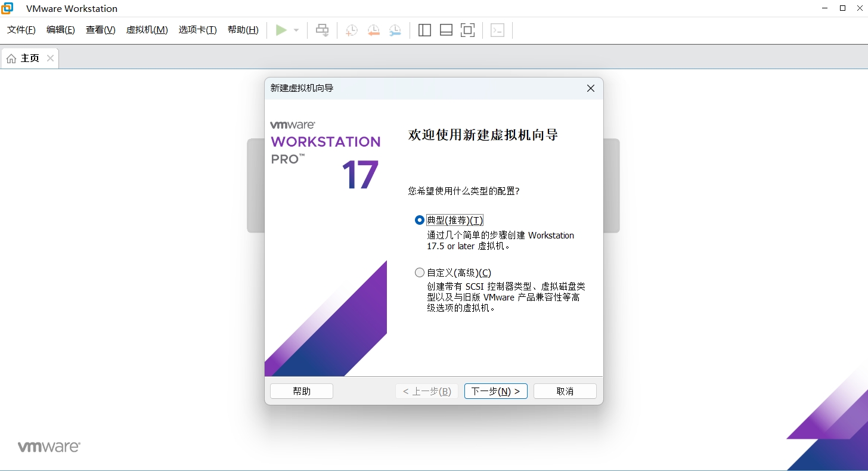The width and height of the screenshot is (868, 471).
Task: Enter full screen mode icon
Action: (468, 30)
